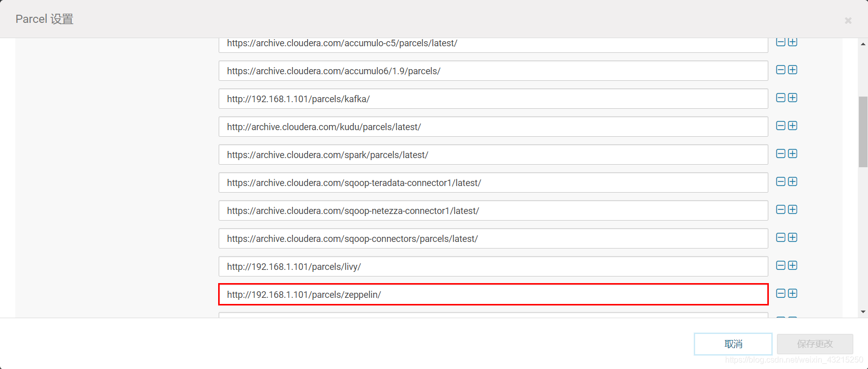868x369 pixels.
Task: Edit the livy parcels URL field
Action: 493,266
